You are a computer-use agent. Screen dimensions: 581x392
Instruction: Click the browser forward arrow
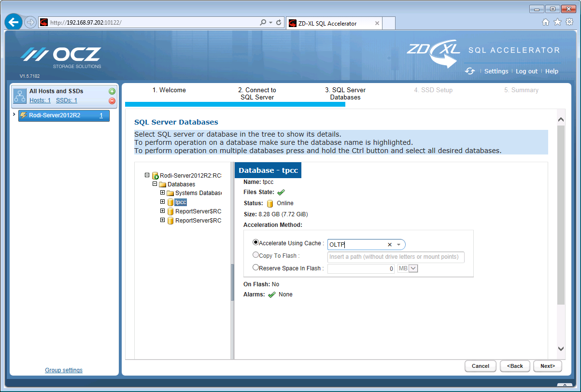[x=30, y=23]
